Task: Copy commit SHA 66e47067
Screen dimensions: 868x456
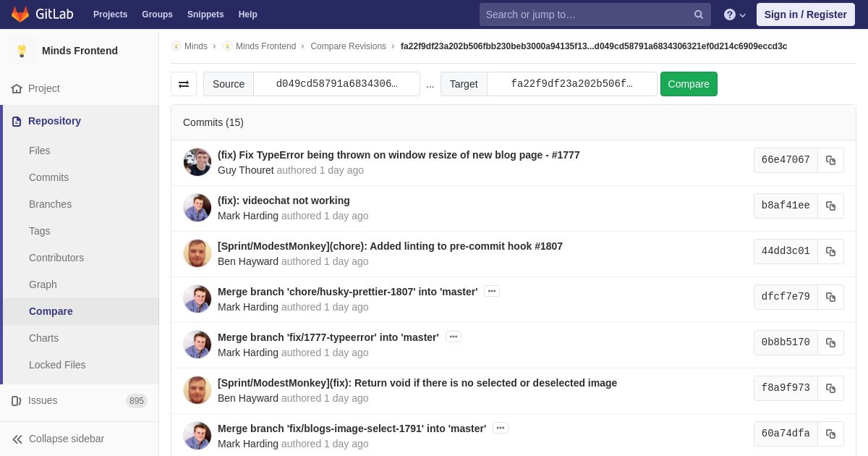Action: (x=830, y=161)
